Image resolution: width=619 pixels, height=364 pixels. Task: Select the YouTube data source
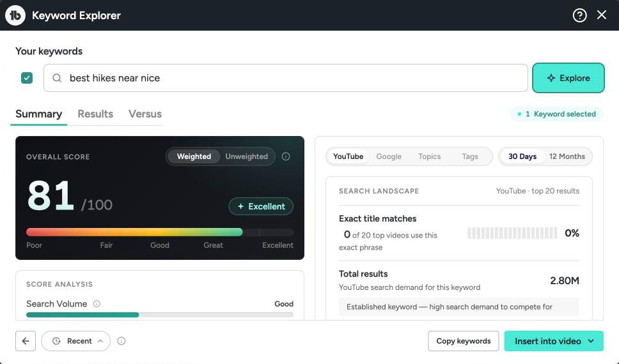click(x=348, y=156)
